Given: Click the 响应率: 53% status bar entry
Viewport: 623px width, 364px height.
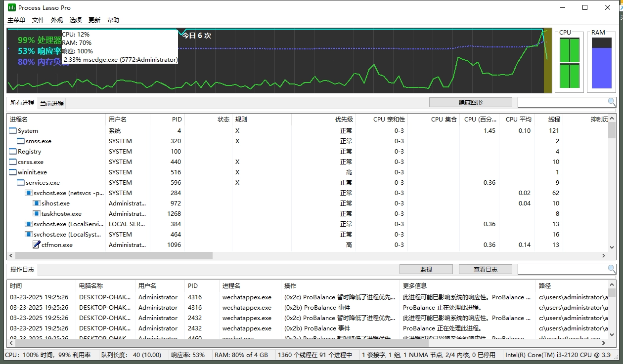Looking at the screenshot, I should 188,355.
